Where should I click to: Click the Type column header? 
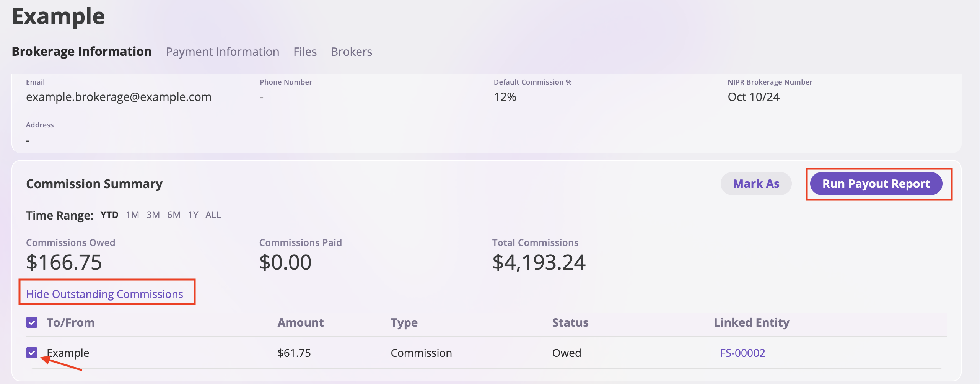tap(404, 322)
